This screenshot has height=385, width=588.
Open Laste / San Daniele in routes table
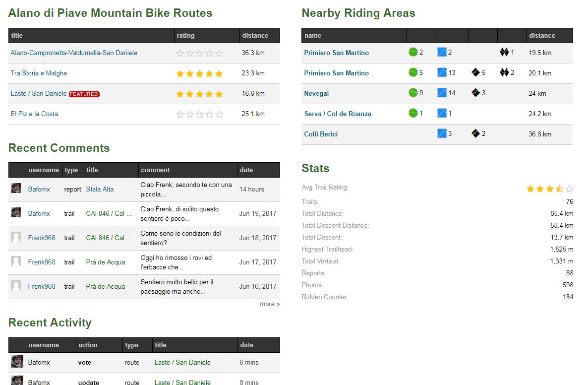click(x=39, y=93)
